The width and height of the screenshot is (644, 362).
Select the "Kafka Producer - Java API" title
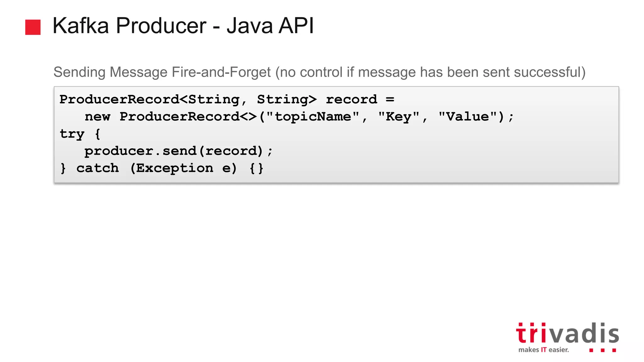183,25
